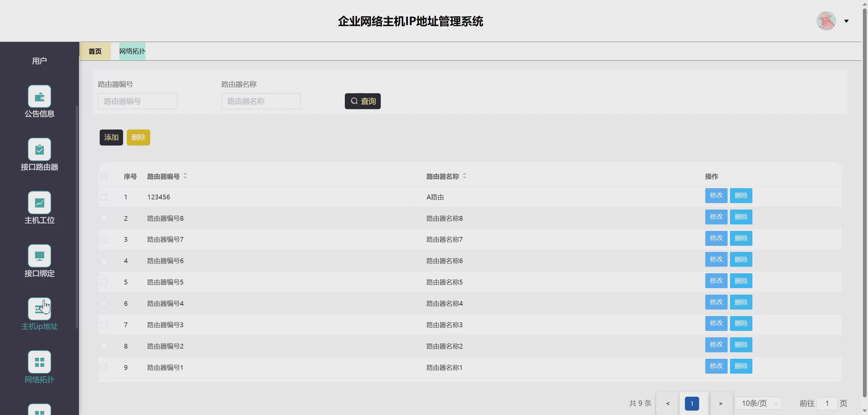Viewport: 868px width, 415px height.
Task: Check the row for 路由器编号3
Action: coord(104,325)
